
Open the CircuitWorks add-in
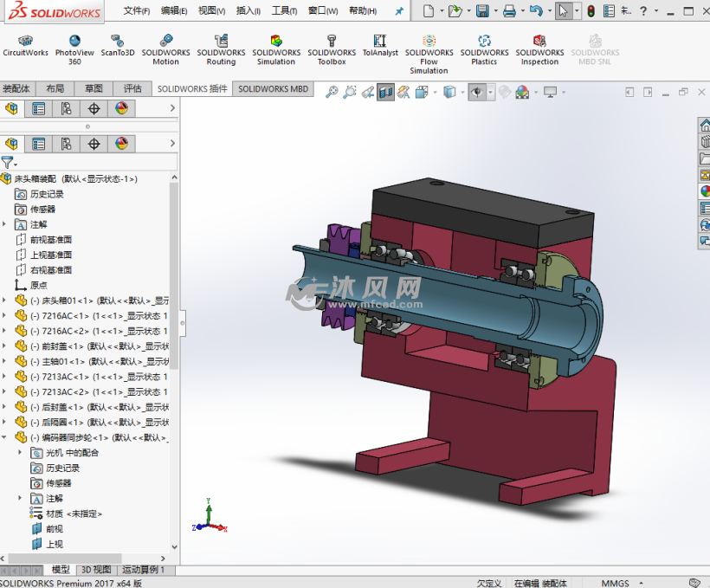[x=25, y=46]
